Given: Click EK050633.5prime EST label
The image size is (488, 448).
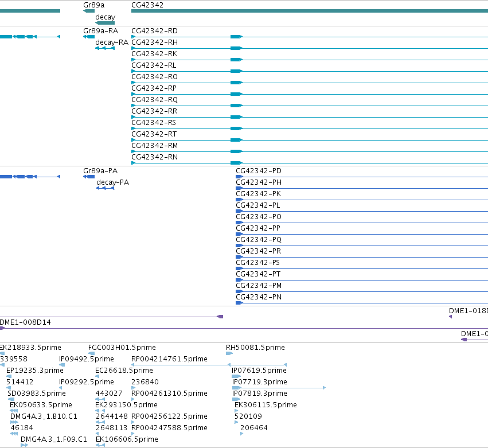Looking at the screenshot, I should [x=41, y=406].
